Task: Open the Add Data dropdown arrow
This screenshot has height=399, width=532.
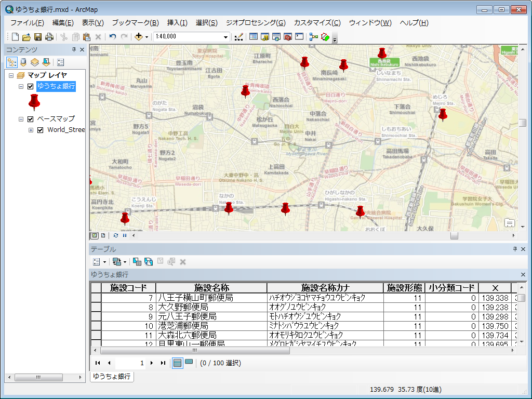Action: click(x=147, y=37)
